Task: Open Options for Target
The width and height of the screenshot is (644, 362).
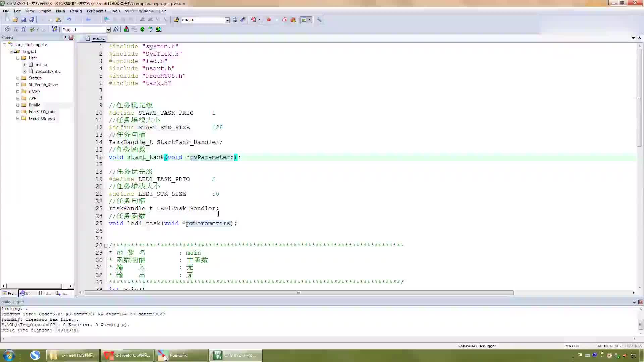Action: point(116,29)
